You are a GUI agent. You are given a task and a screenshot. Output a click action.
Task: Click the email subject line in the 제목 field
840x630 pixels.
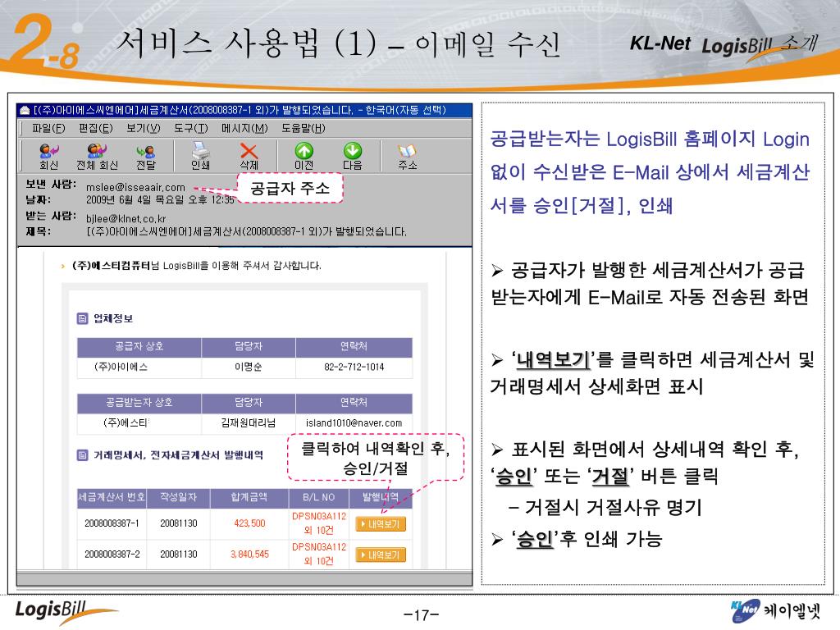click(246, 232)
